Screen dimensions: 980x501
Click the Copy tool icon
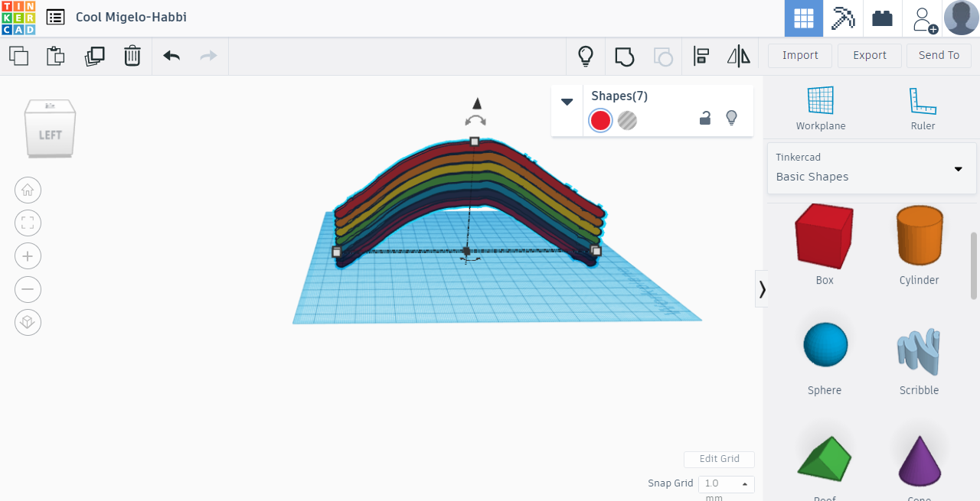[18, 56]
